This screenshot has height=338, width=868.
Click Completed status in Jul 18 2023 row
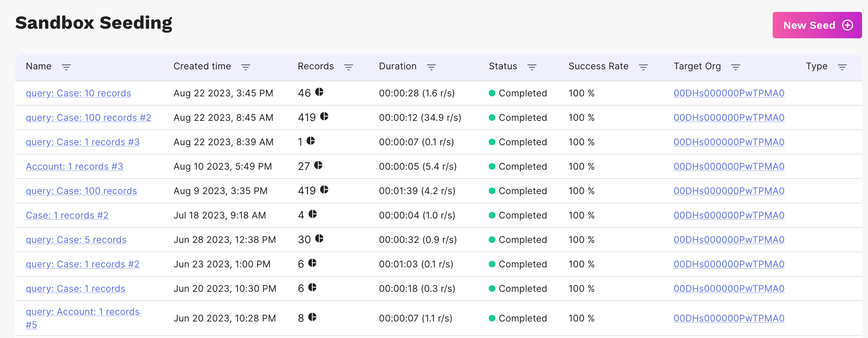tap(517, 215)
